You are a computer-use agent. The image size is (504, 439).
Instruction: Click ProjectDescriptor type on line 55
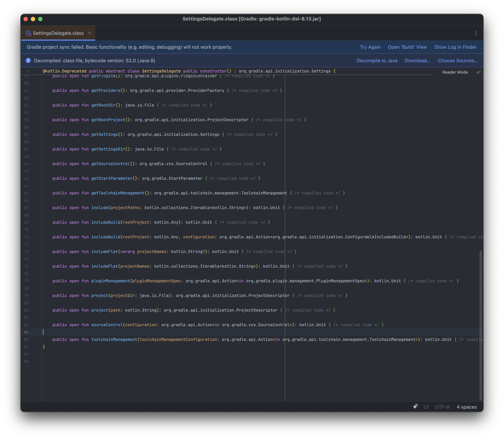point(228,120)
